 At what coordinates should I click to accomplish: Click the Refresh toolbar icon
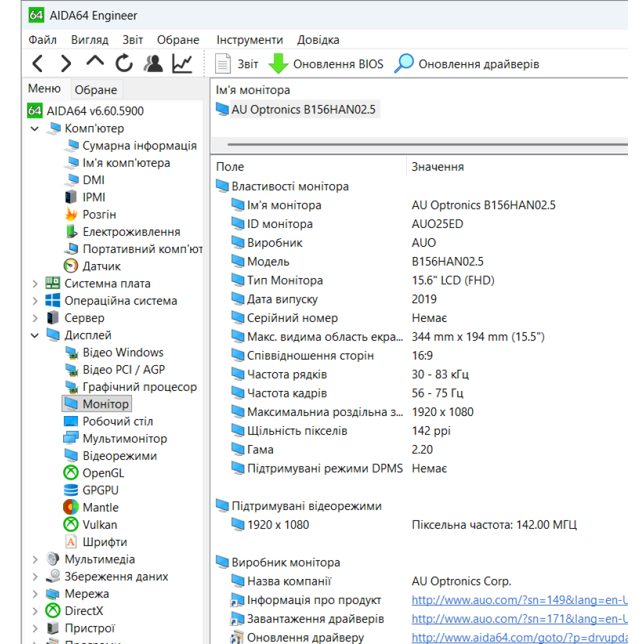pos(124,64)
